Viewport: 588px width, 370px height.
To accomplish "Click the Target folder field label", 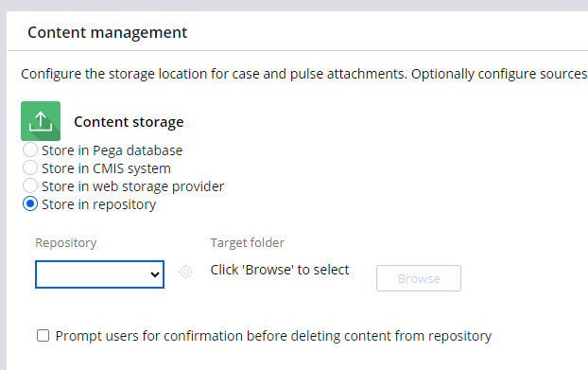I will tap(247, 243).
